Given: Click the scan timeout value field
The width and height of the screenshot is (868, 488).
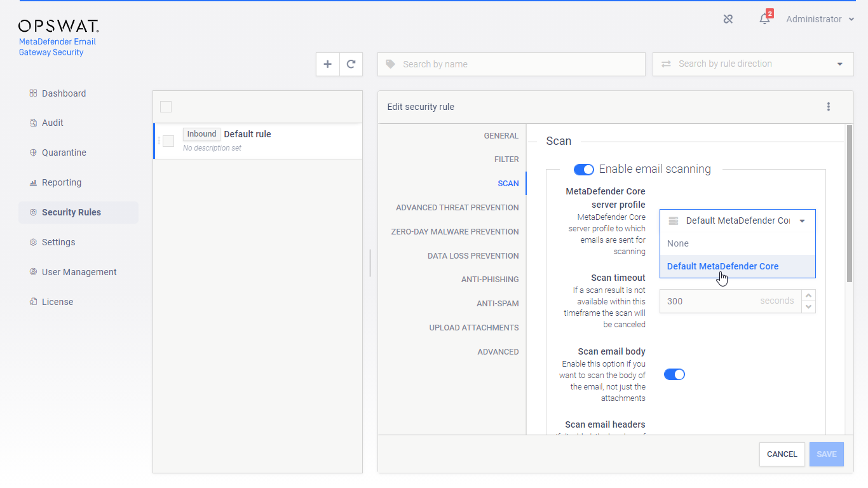Looking at the screenshot, I should point(731,301).
